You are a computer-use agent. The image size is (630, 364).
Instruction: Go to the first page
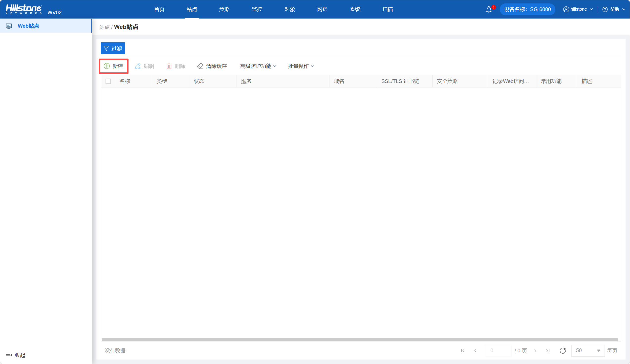[x=462, y=350]
